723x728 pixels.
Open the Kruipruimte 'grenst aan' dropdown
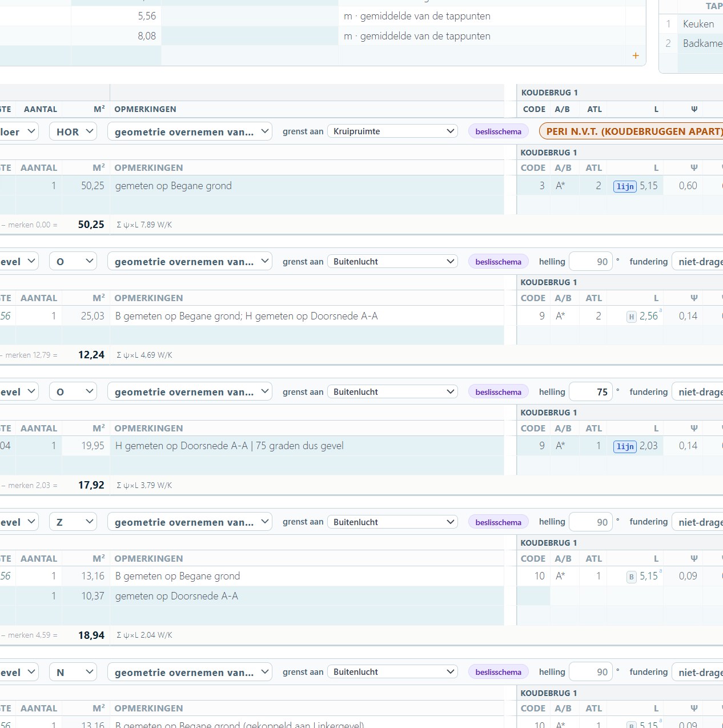[x=393, y=131]
